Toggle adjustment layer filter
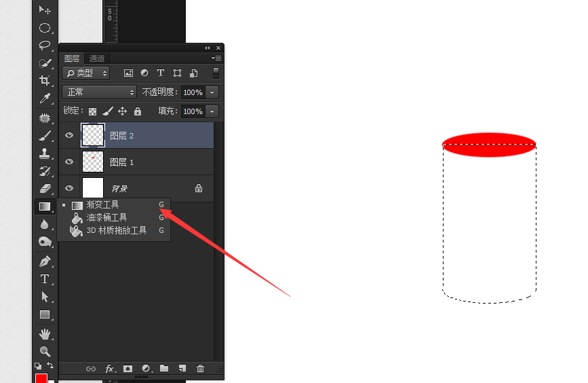Image resolution: width=588 pixels, height=383 pixels. click(x=144, y=73)
